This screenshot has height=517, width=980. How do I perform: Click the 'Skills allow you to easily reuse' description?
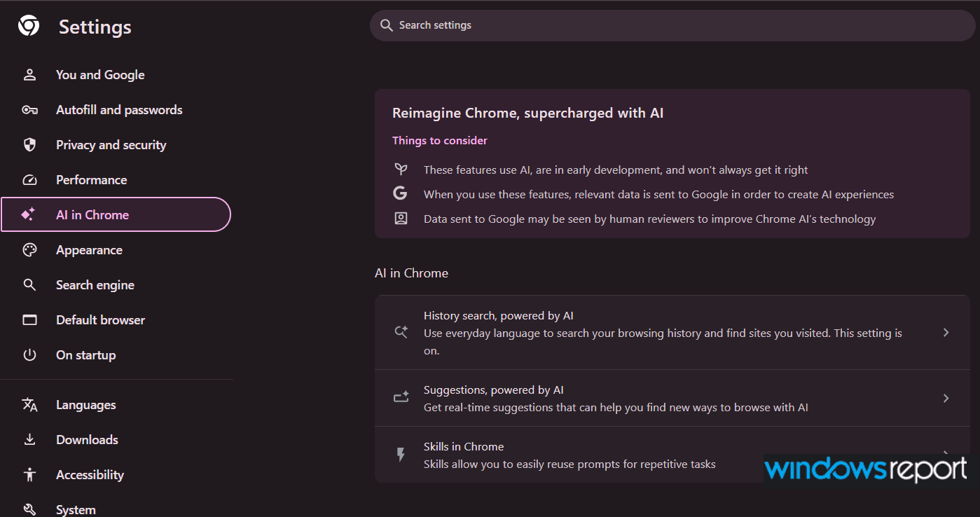pos(570,464)
